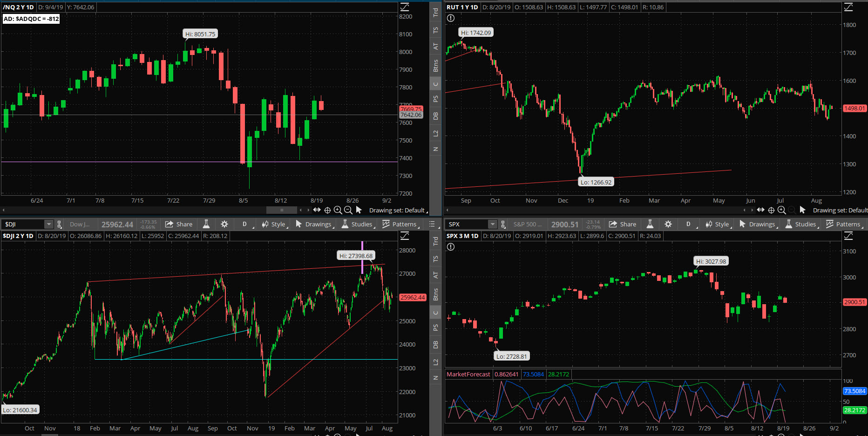This screenshot has width=868, height=436.
Task: Click warning exclamation icon on SPX chart
Action: (451, 247)
